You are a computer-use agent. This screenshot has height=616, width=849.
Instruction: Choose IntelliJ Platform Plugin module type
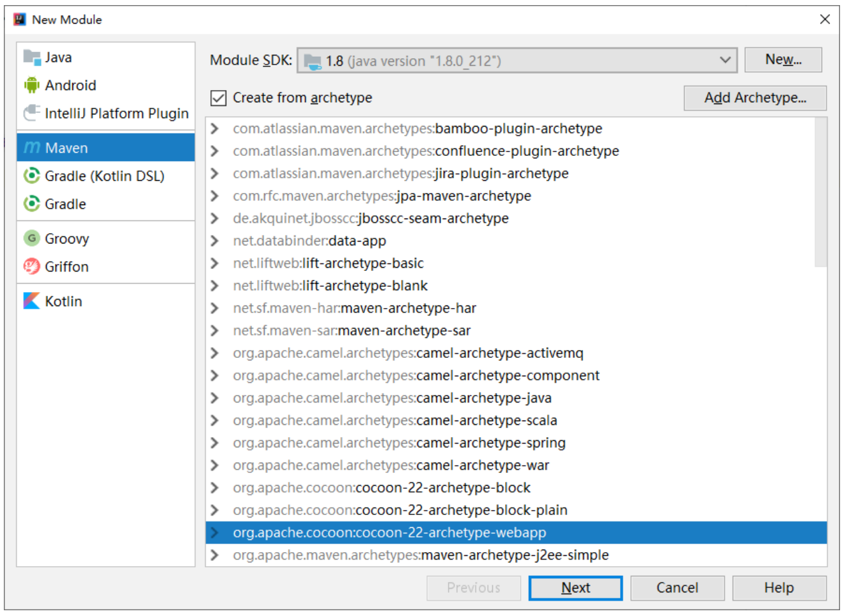point(105,113)
